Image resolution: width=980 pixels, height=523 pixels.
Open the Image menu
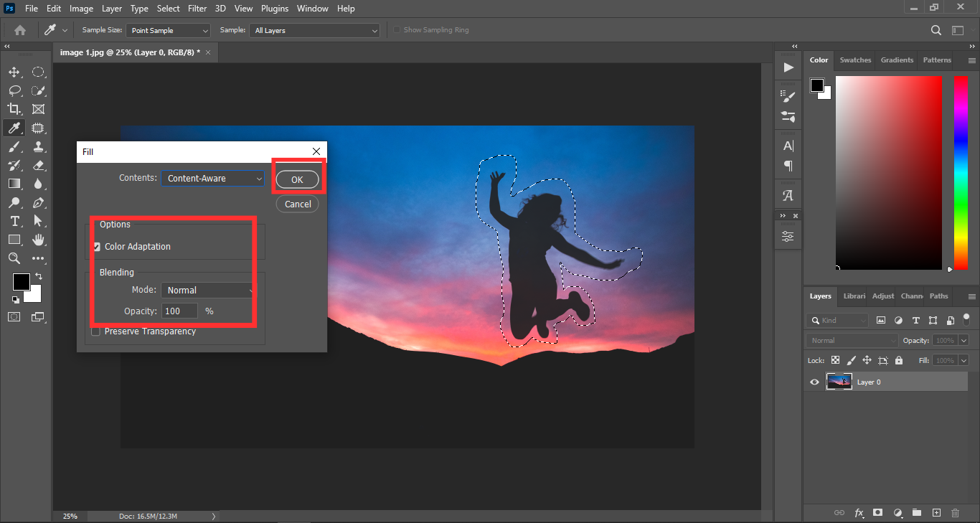coord(81,9)
